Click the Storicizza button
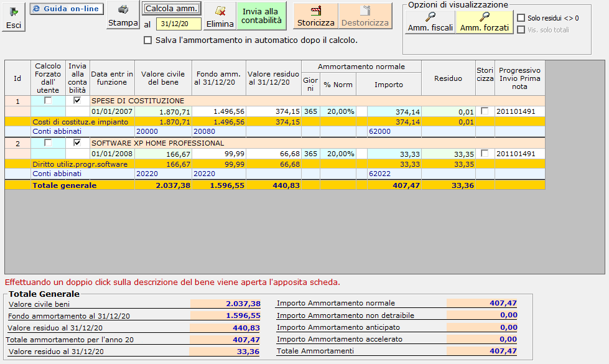 click(316, 16)
